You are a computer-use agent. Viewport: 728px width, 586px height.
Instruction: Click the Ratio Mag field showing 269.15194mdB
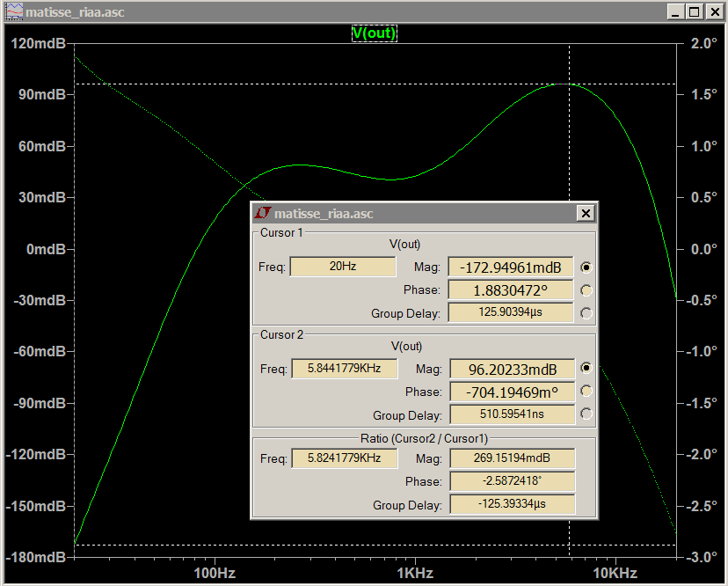pyautogui.click(x=512, y=458)
